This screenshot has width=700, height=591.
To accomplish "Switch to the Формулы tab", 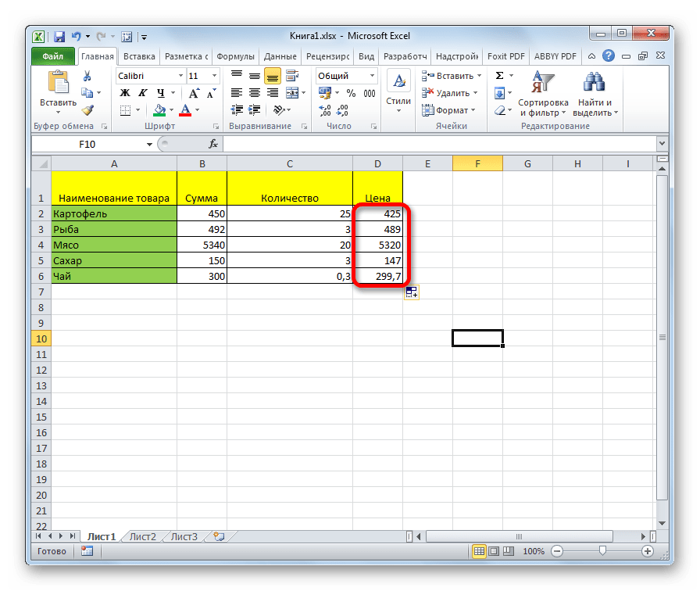I will (235, 56).
